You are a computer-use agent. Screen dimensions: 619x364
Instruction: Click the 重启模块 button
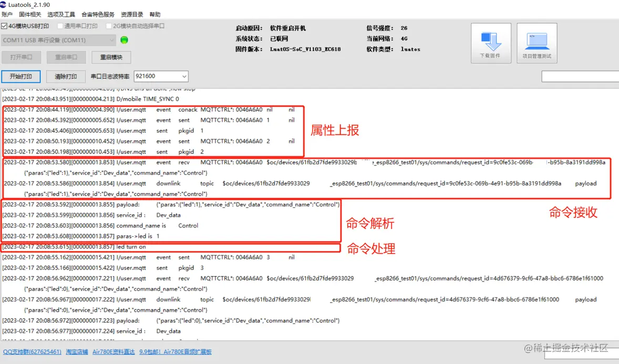click(111, 57)
